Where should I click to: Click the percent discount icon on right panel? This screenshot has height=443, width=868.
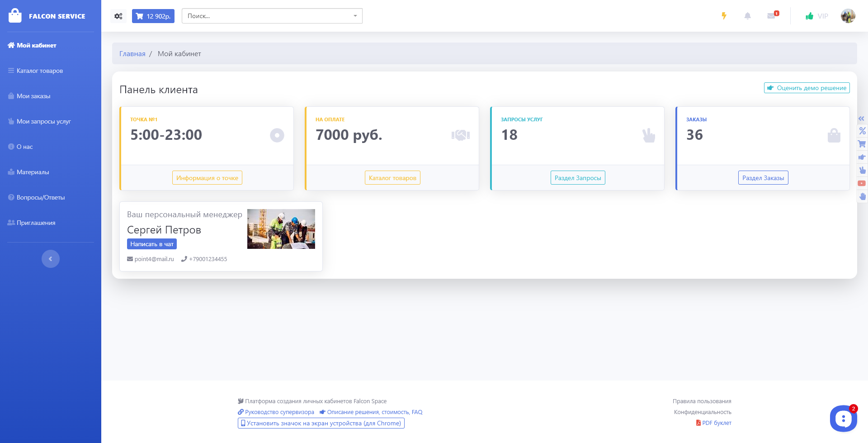click(862, 131)
